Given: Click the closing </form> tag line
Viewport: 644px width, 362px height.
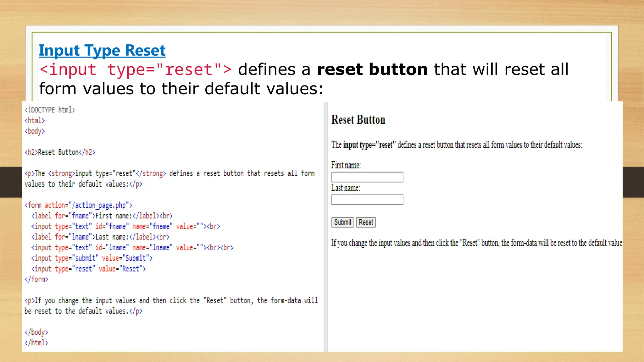Looking at the screenshot, I should tap(36, 279).
